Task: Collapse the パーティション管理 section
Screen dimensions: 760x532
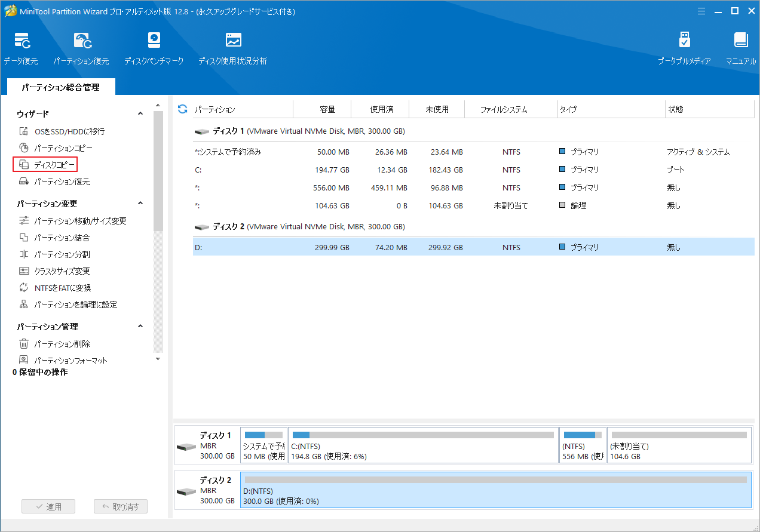Action: (140, 326)
